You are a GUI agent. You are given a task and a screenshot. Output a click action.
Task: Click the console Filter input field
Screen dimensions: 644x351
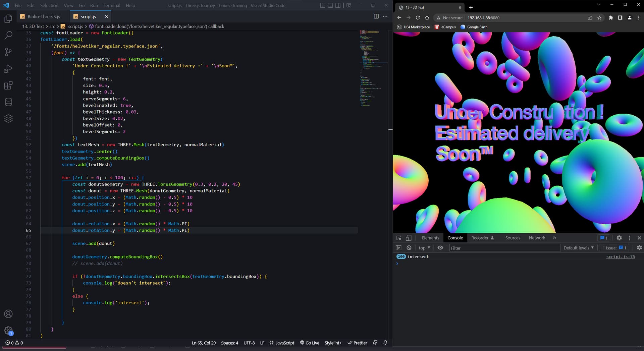coord(504,248)
